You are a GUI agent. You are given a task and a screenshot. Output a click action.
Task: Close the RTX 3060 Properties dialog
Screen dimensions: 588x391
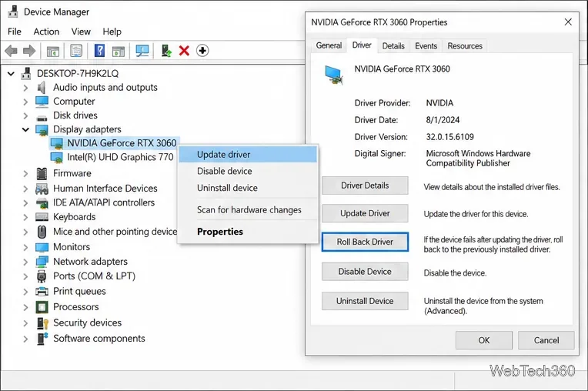point(568,22)
